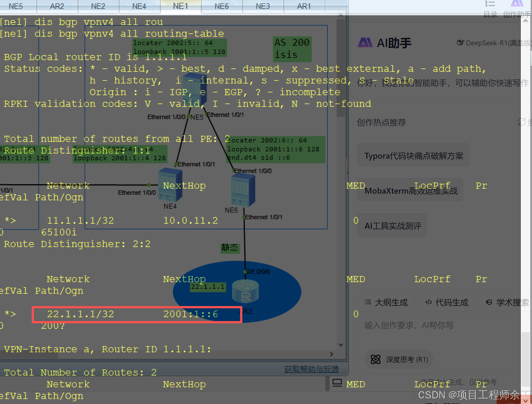This screenshot has height=404, width=532.
Task: Click the Total Number of Routes: 2 line
Action: click(x=80, y=372)
